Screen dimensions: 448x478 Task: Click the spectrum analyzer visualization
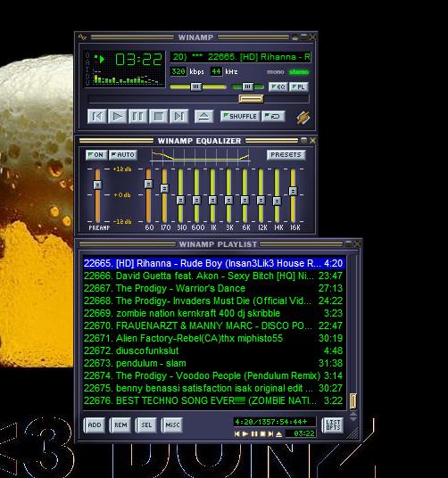pyautogui.click(x=127, y=78)
